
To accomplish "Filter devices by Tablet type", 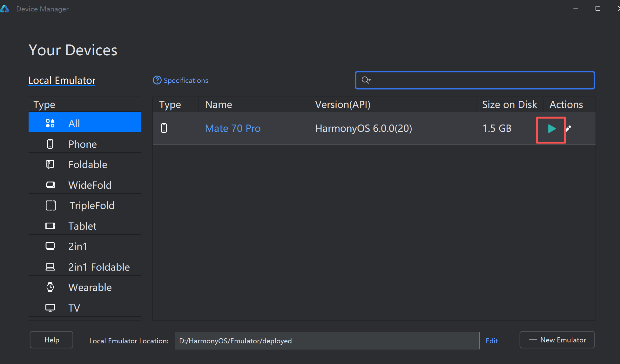I will coord(82,226).
